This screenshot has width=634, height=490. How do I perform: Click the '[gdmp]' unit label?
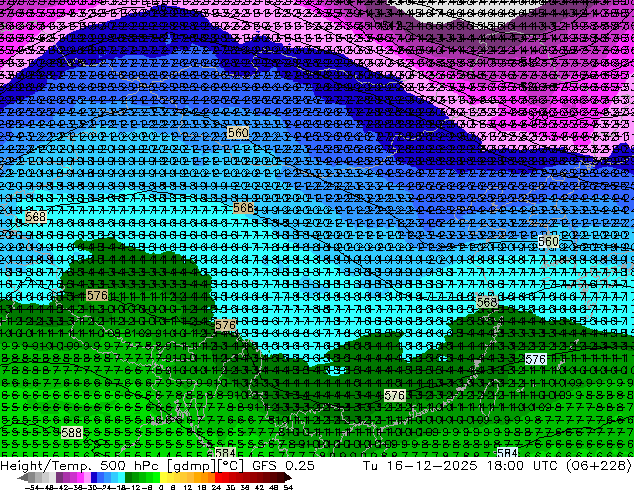point(192,466)
